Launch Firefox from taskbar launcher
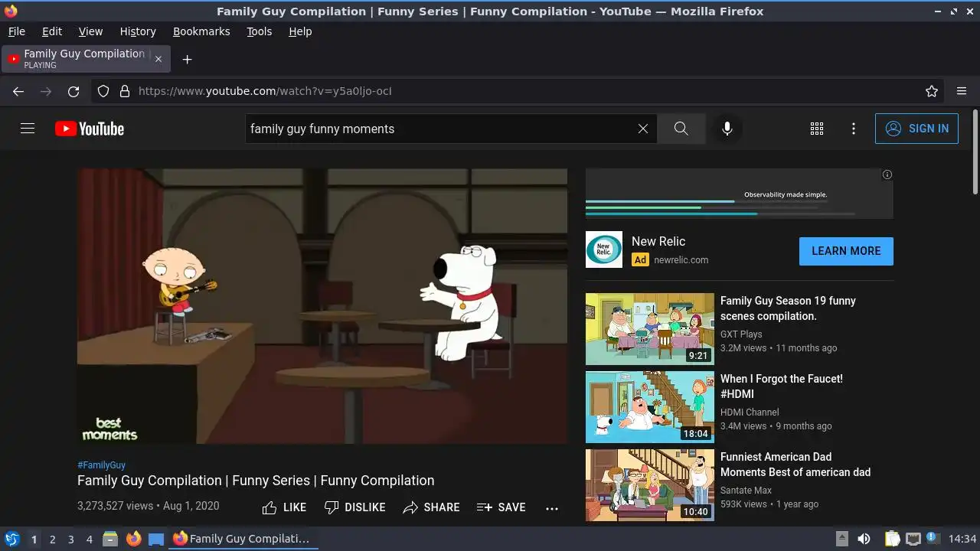980x551 pixels. point(133,539)
